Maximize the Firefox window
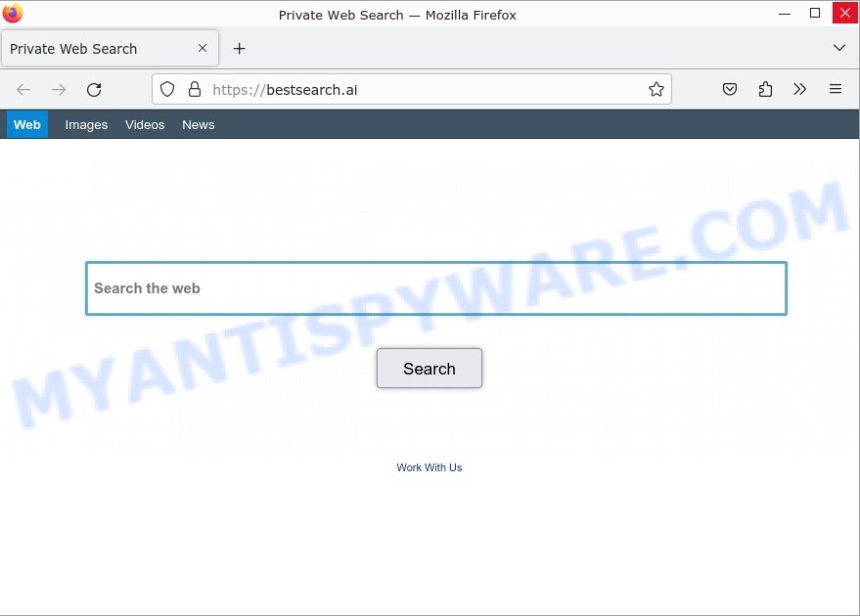Viewport: 860px width, 616px height. [814, 13]
